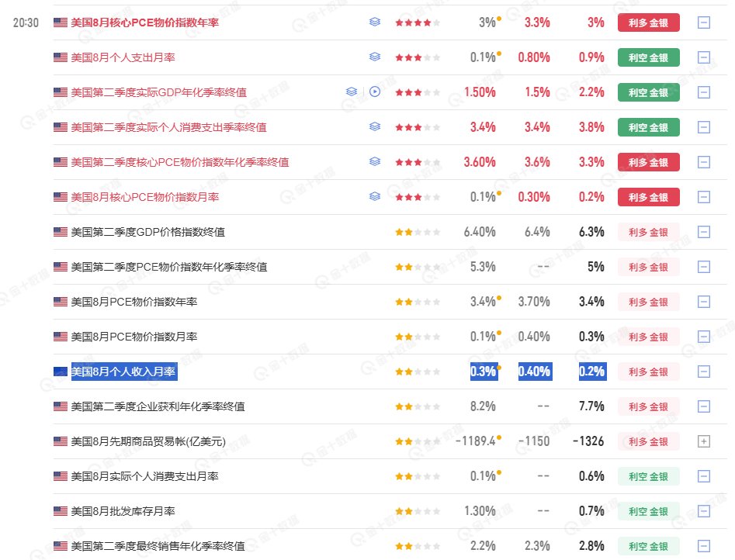
Task: Collapse the 美国第二季度GDP价格指数终值 row
Action: 704,232
